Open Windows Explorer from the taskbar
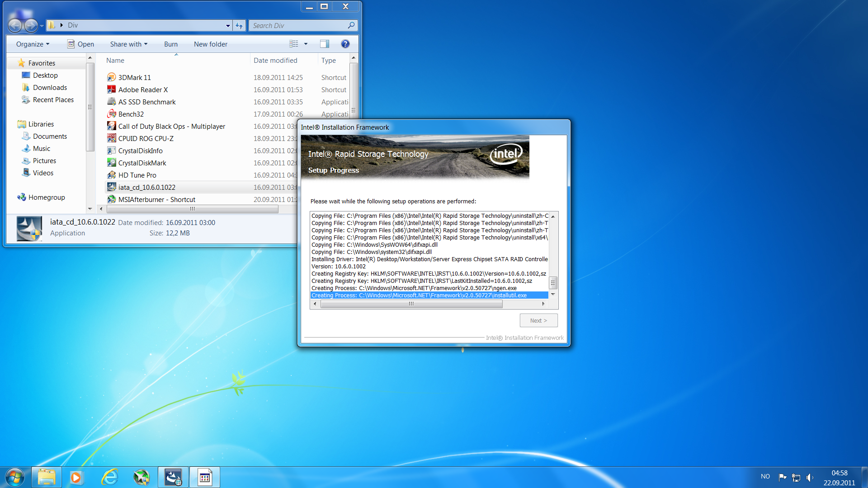 47,477
